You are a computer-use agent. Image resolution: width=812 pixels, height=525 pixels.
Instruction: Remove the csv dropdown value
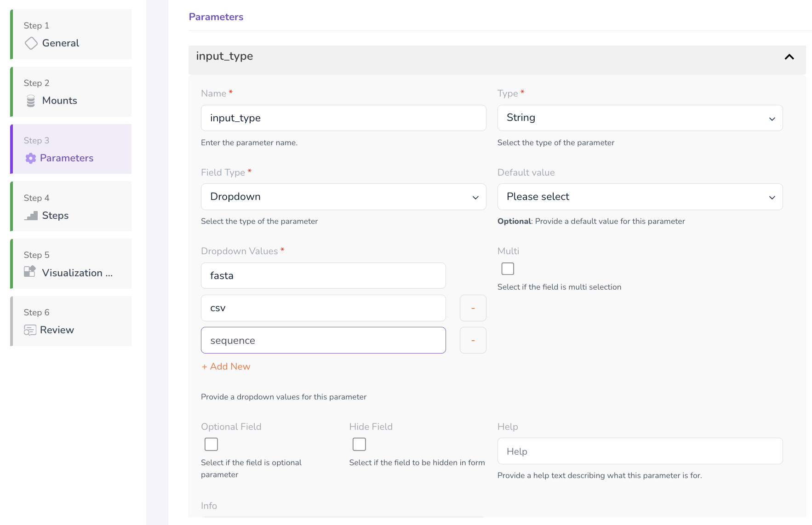click(473, 308)
